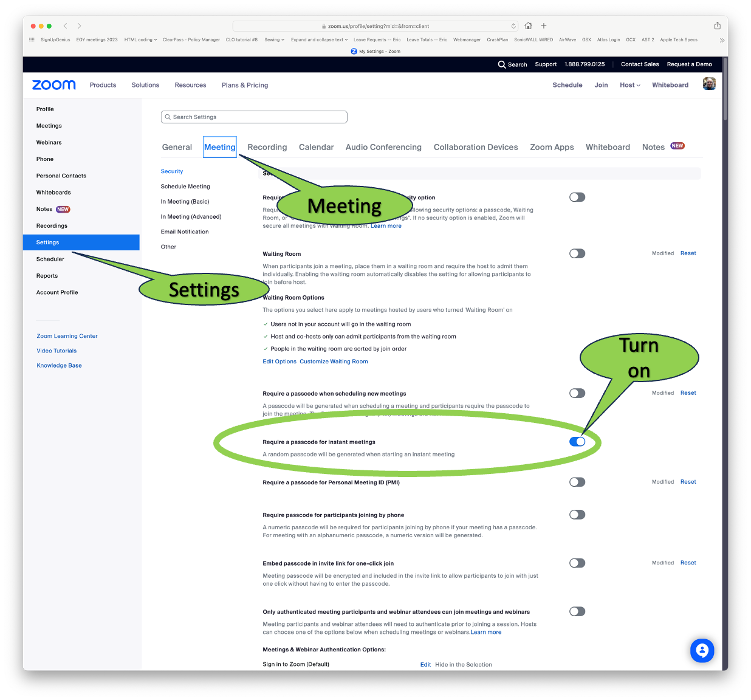Open the browser home page icon

(x=528, y=26)
